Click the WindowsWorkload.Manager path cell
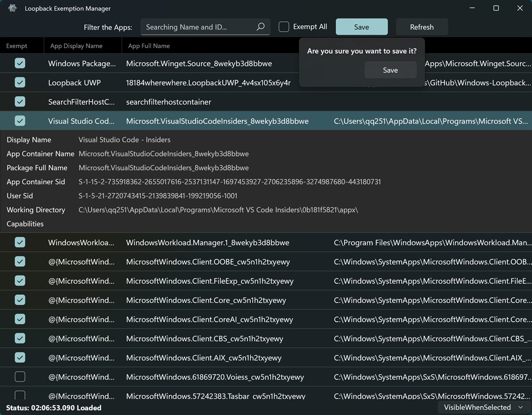 pyautogui.click(x=433, y=243)
